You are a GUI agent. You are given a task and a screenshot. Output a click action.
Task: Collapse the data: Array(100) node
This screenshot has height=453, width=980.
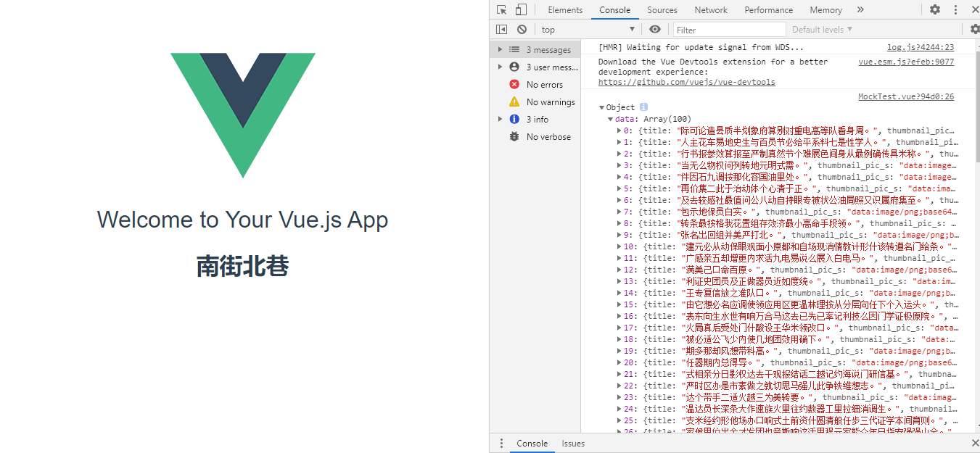pos(611,119)
